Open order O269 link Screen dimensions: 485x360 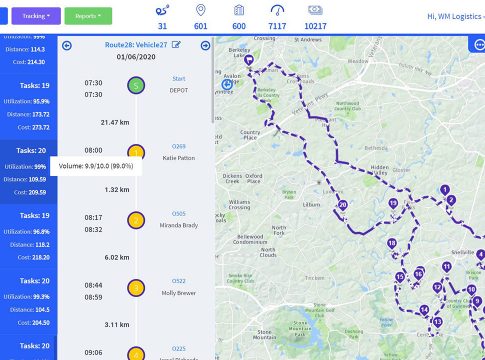click(x=179, y=146)
